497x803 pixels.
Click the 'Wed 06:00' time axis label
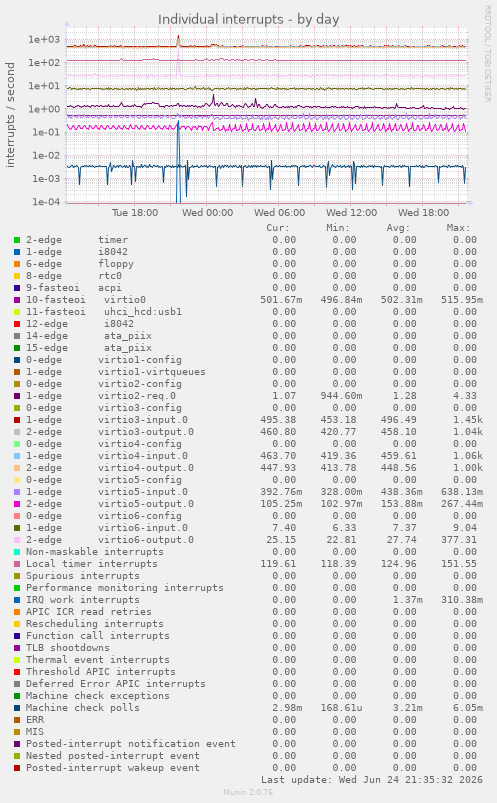click(280, 213)
